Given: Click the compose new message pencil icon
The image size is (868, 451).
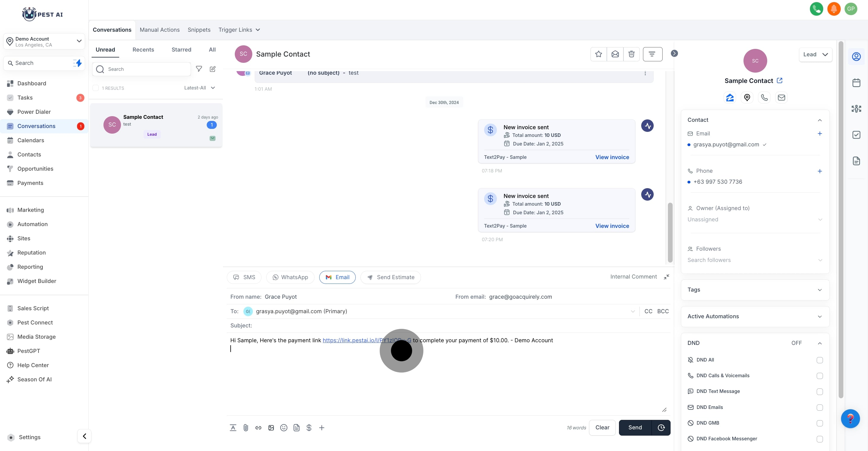Looking at the screenshot, I should click(213, 69).
